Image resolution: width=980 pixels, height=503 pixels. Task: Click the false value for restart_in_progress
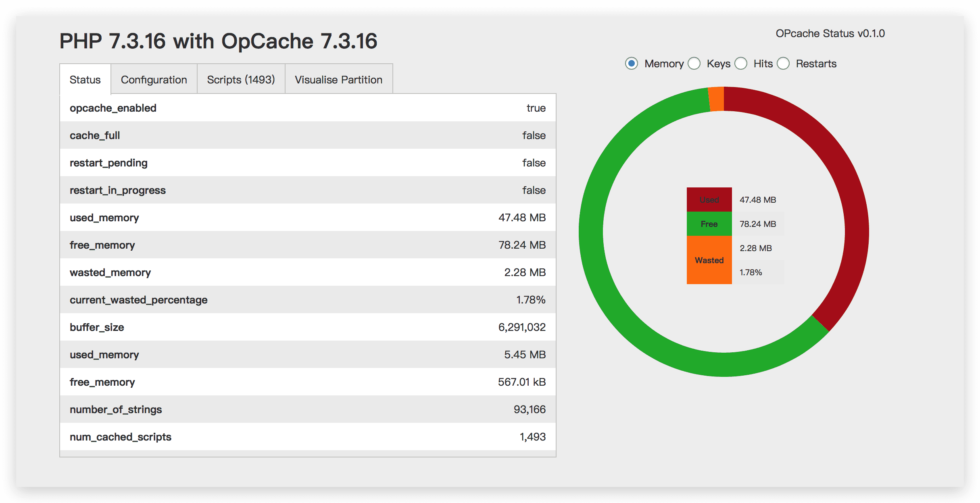click(534, 190)
